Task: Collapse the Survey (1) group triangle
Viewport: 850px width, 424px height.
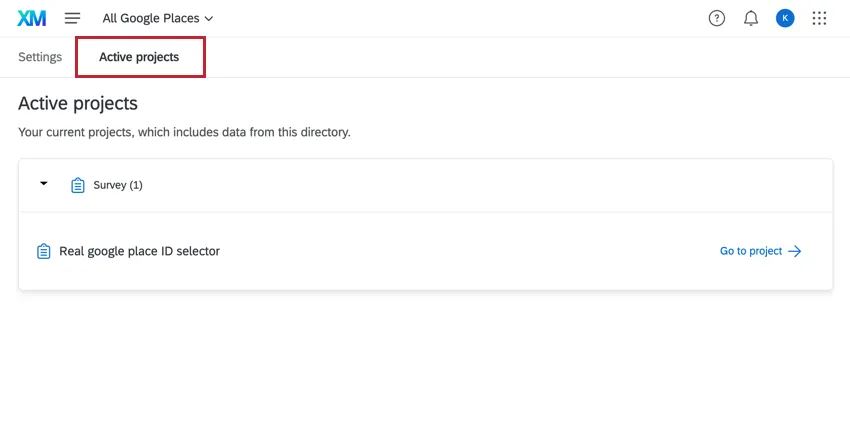Action: [43, 184]
